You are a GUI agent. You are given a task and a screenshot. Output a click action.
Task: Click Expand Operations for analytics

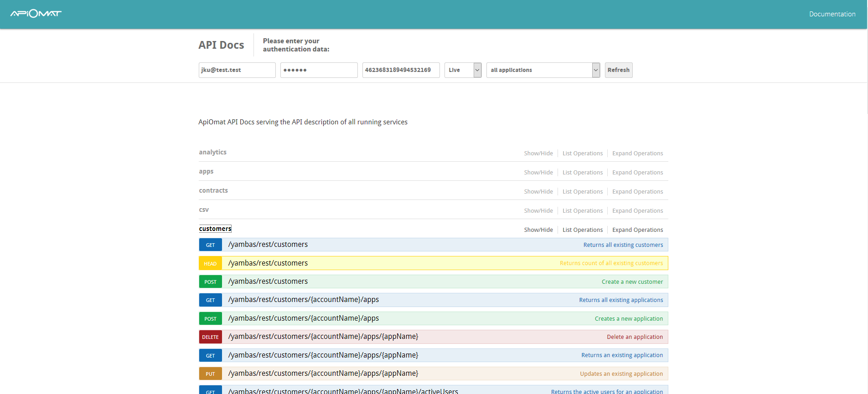point(638,154)
